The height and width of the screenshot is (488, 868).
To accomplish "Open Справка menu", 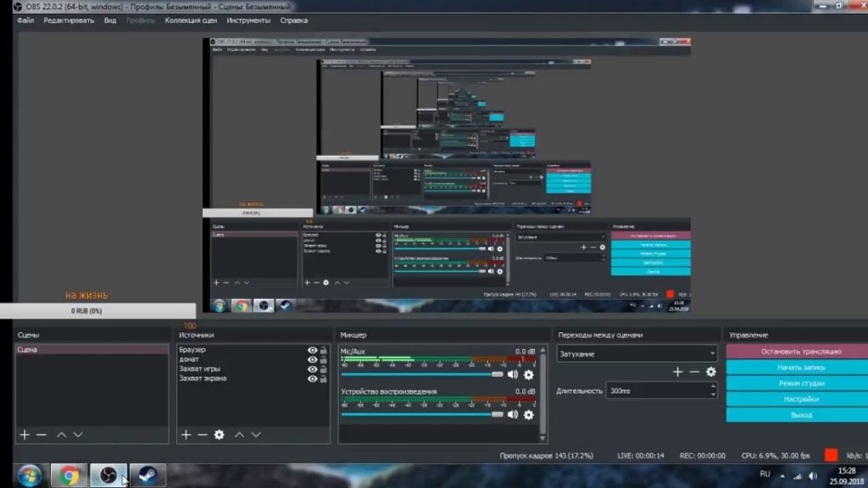I will tap(294, 20).
